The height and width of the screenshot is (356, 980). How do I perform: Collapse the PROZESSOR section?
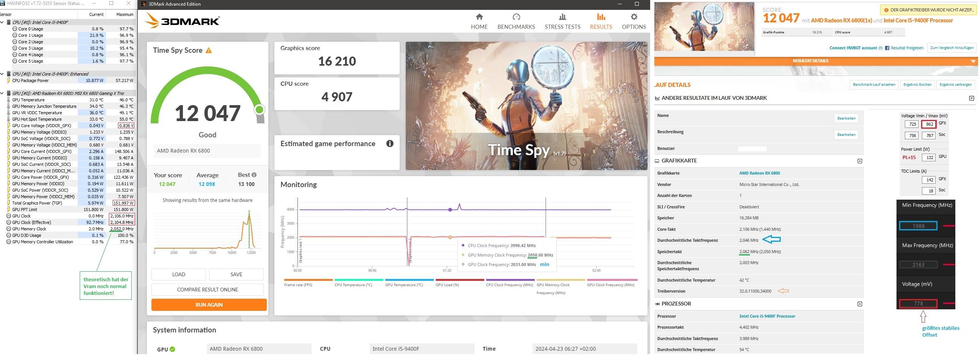tap(859, 304)
